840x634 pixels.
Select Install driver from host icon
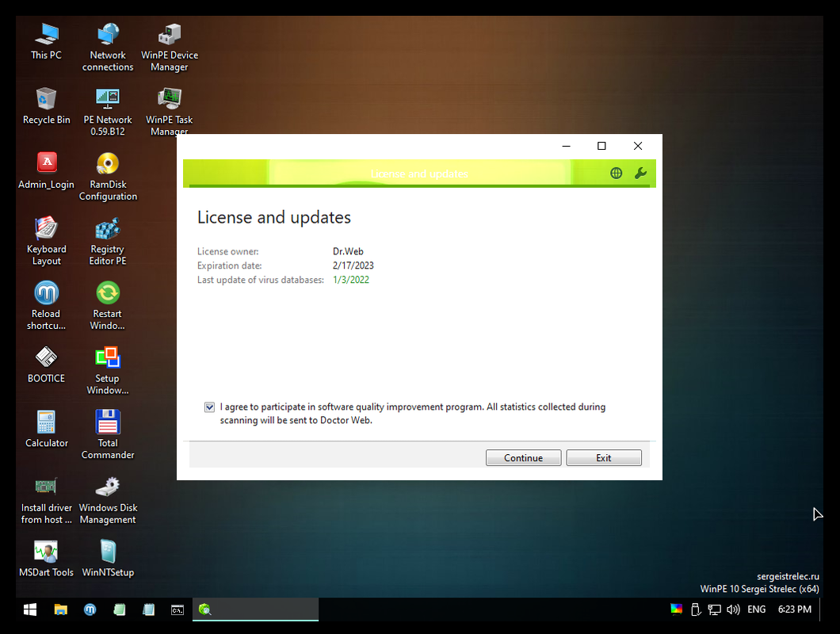tap(46, 500)
